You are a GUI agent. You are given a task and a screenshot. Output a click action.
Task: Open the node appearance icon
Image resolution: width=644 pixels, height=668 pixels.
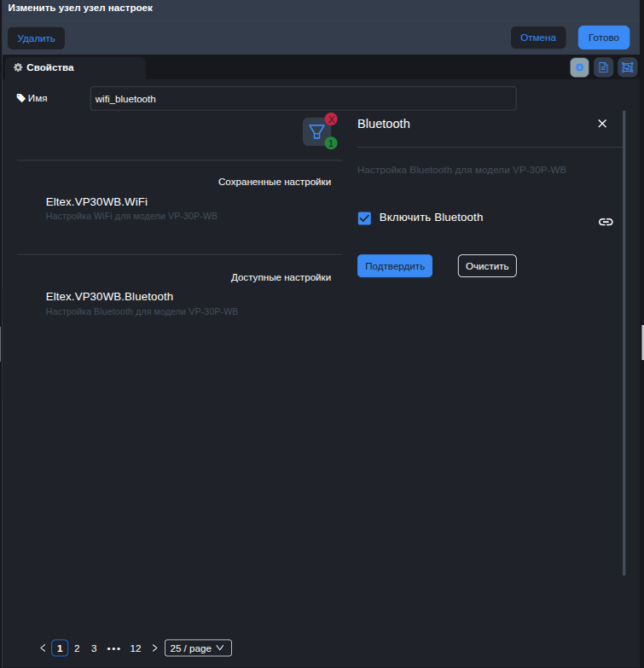click(627, 67)
